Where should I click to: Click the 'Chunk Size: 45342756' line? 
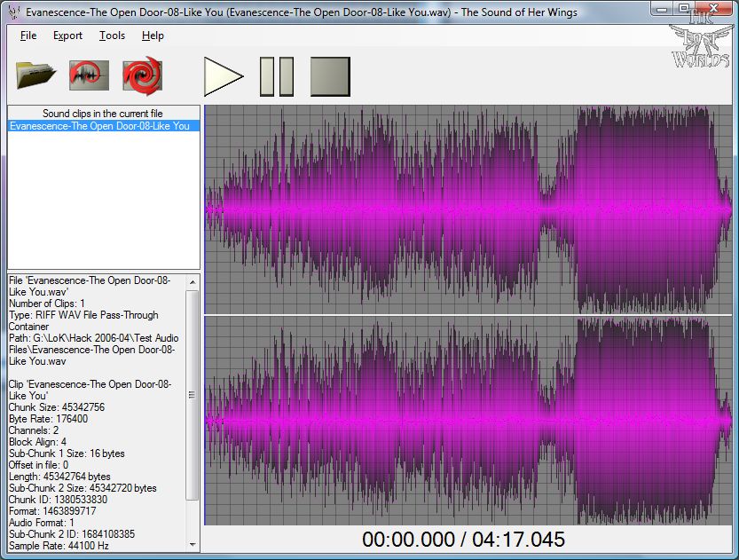(x=57, y=406)
